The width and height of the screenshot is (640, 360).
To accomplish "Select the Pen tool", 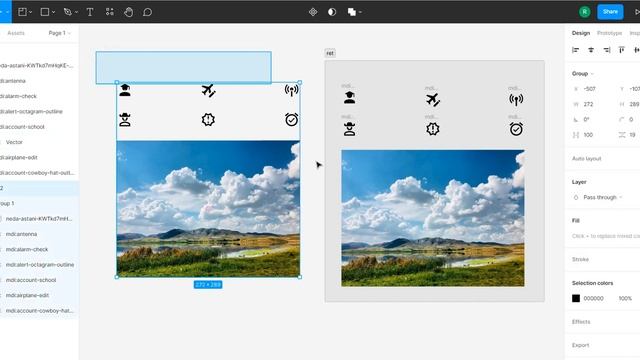I will [x=67, y=12].
